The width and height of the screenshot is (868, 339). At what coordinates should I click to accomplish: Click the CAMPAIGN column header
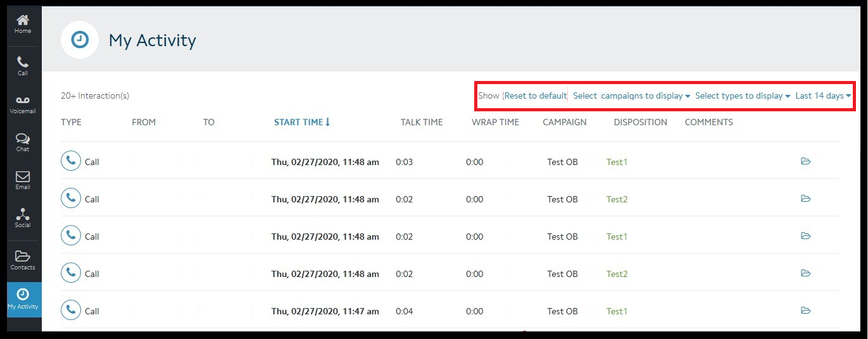pyautogui.click(x=565, y=122)
